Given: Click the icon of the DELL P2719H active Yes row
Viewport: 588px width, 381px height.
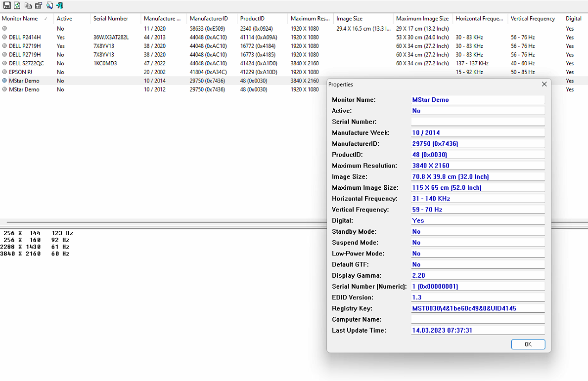Looking at the screenshot, I should (4, 45).
